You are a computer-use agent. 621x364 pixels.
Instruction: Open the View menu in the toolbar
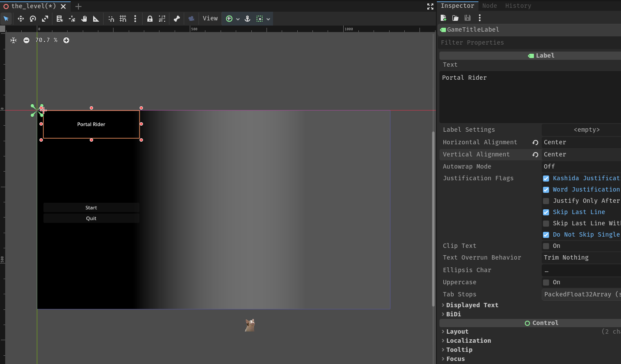210,19
